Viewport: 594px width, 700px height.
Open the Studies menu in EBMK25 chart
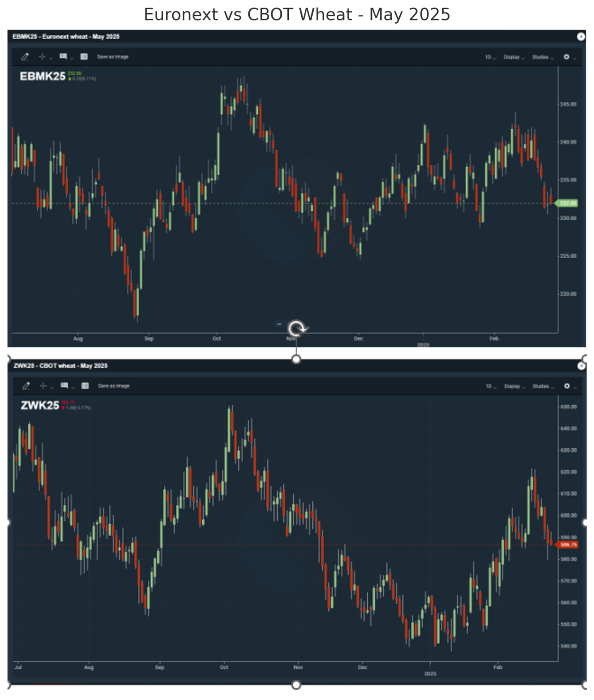(x=543, y=57)
